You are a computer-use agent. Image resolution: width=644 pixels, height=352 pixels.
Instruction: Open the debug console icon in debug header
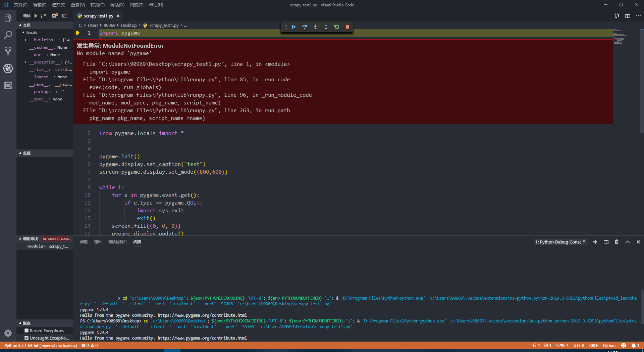pyautogui.click(x=65, y=16)
